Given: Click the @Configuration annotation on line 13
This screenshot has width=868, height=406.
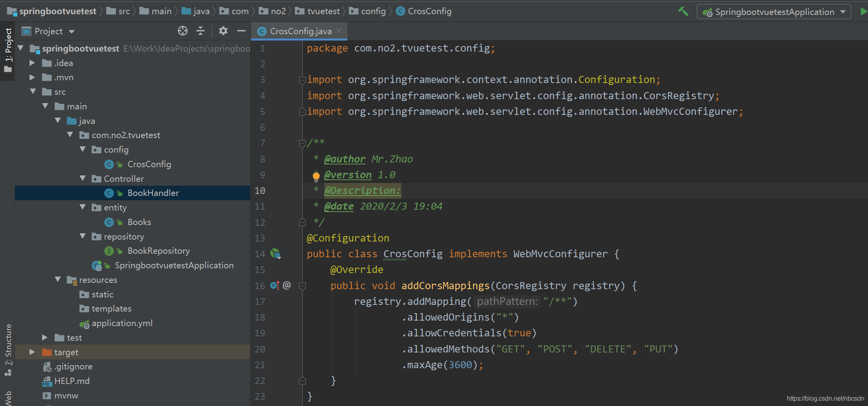Looking at the screenshot, I should tap(348, 238).
